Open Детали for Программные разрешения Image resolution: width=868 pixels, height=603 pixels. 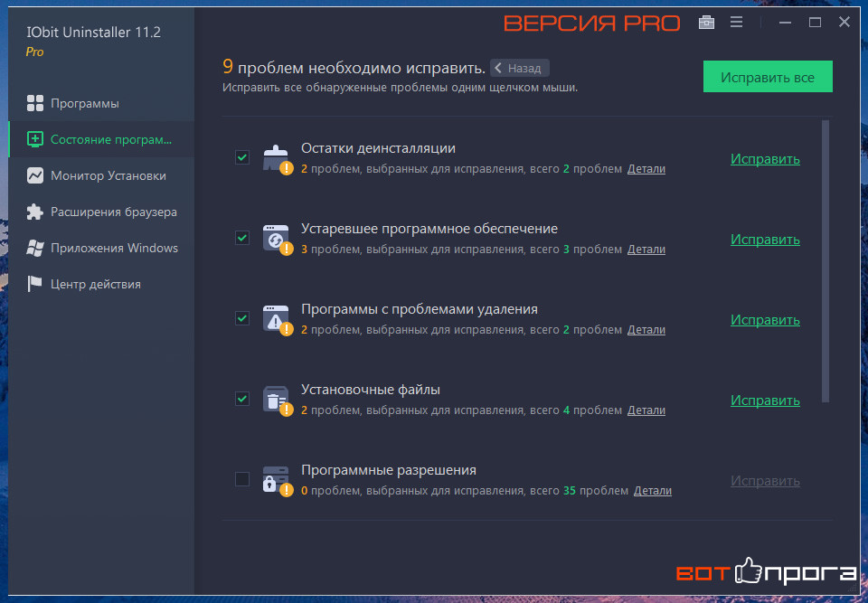(x=653, y=491)
